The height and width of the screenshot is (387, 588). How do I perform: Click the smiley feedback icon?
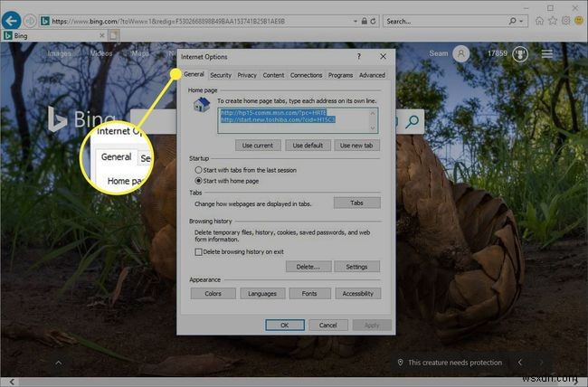tap(579, 21)
